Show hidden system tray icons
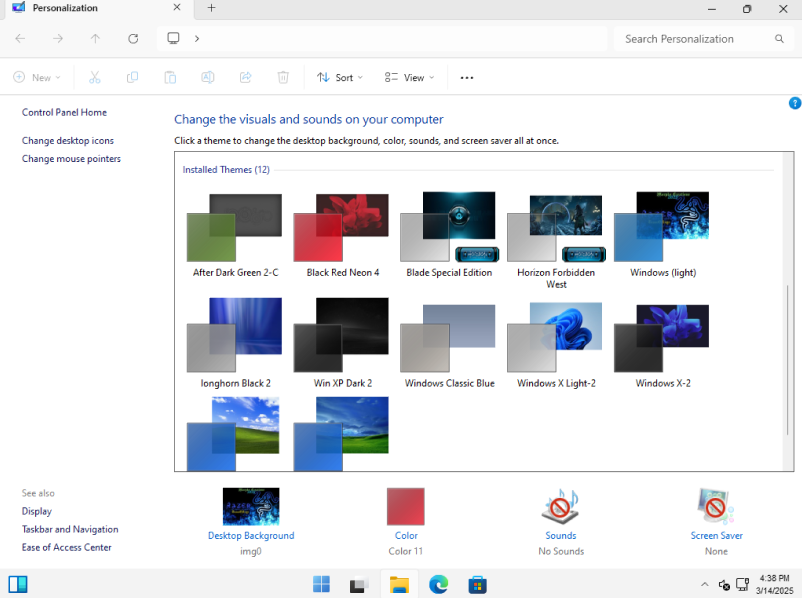802x598 pixels. (x=705, y=584)
